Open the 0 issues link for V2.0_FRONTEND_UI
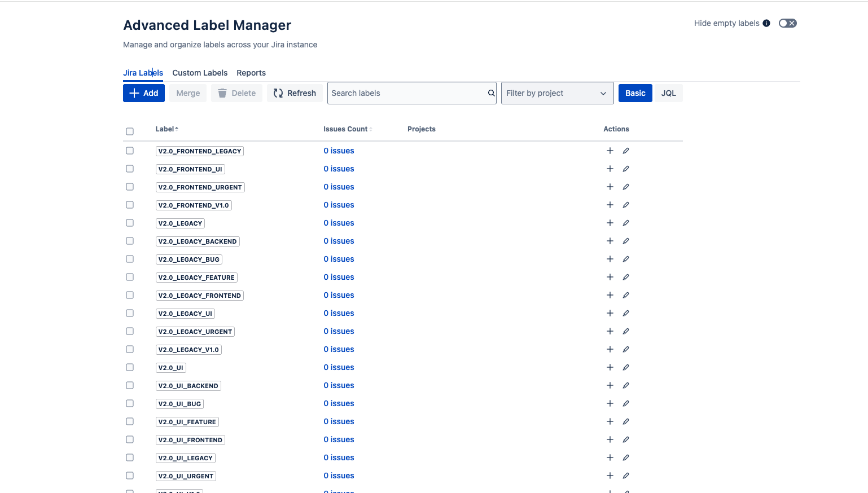The height and width of the screenshot is (493, 868). point(339,169)
